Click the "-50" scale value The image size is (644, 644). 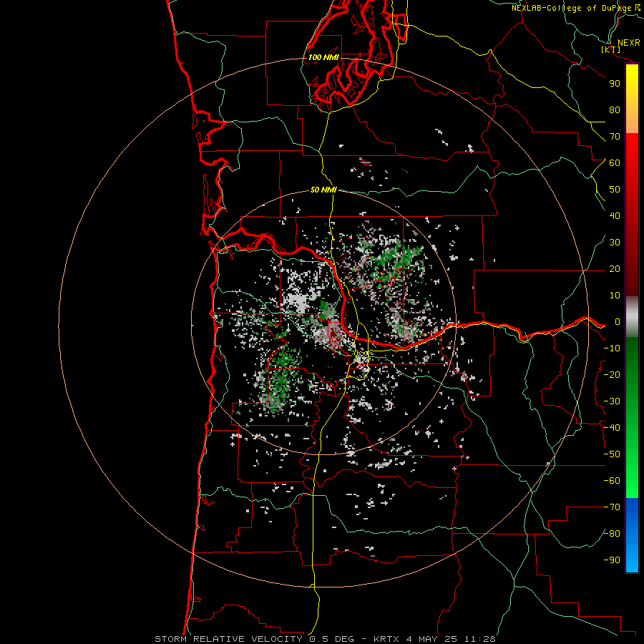point(612,454)
